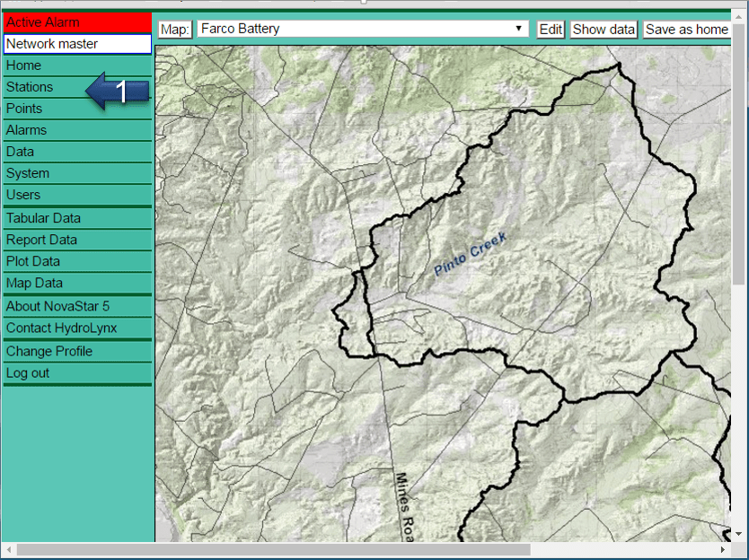This screenshot has height=560, width=749.
Task: View Tabular Data
Action: click(43, 218)
